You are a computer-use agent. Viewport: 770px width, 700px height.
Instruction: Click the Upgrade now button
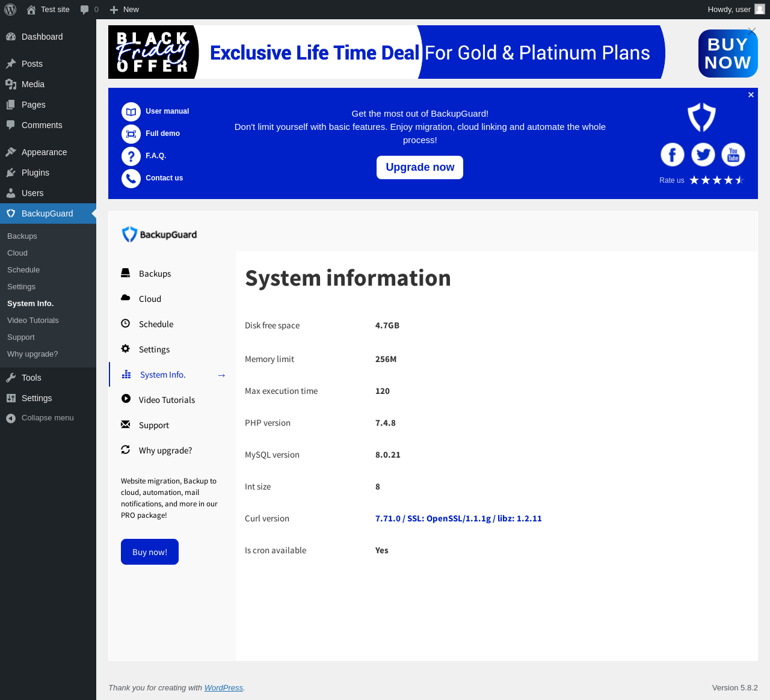[x=420, y=167]
